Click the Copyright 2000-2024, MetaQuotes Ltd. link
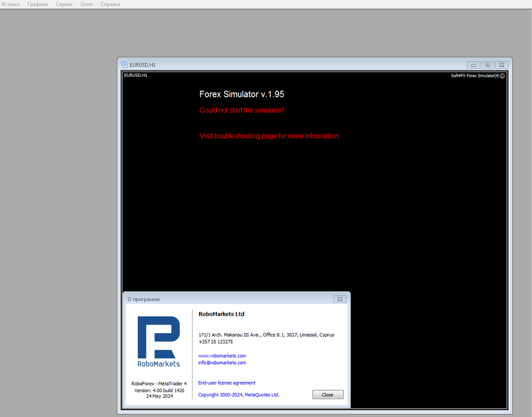 click(238, 395)
